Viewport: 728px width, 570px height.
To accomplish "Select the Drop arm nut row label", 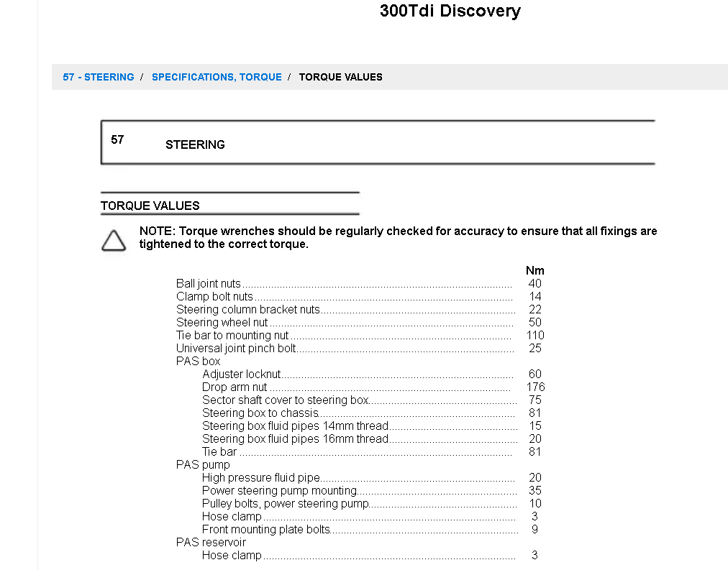I will click(x=235, y=387).
